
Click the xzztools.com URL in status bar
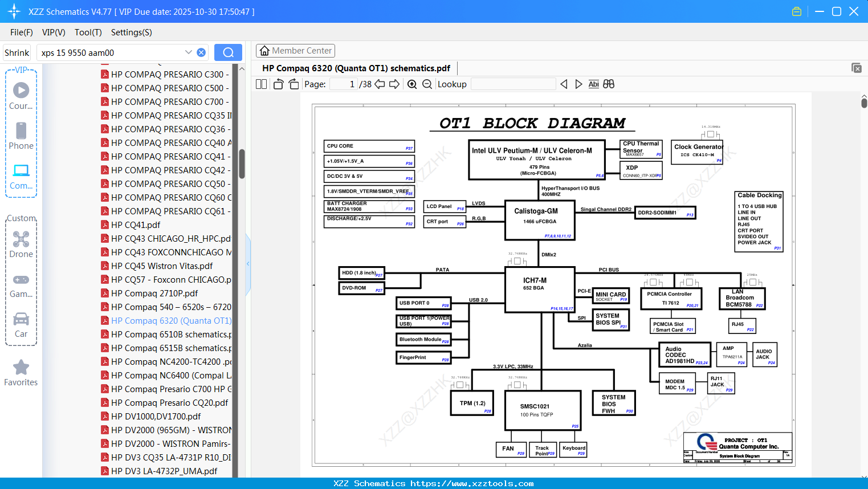tap(472, 483)
